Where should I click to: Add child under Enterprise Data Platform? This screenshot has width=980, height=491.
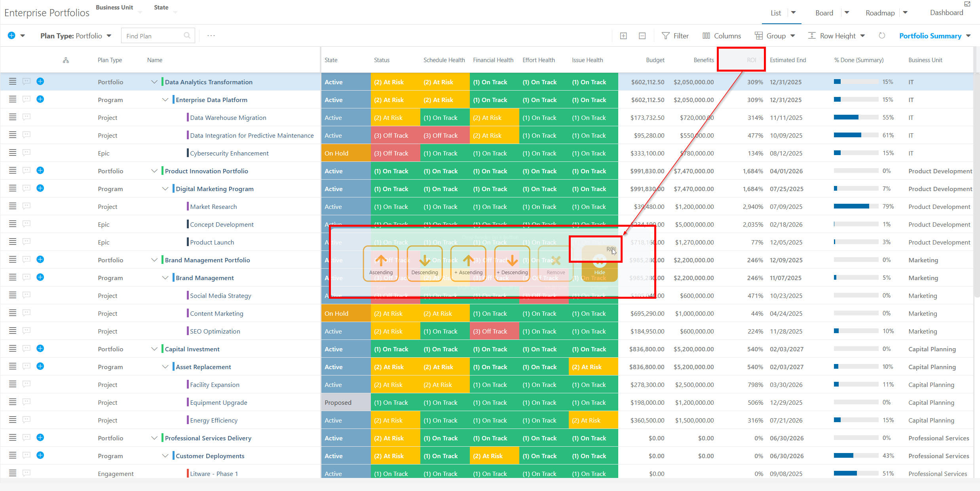pyautogui.click(x=40, y=99)
